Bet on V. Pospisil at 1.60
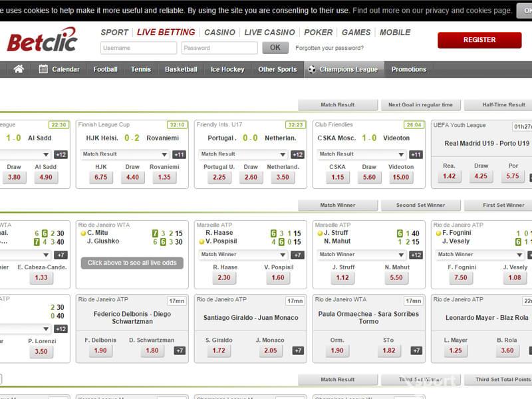Image resolution: width=532 pixels, height=399 pixels. [278, 277]
